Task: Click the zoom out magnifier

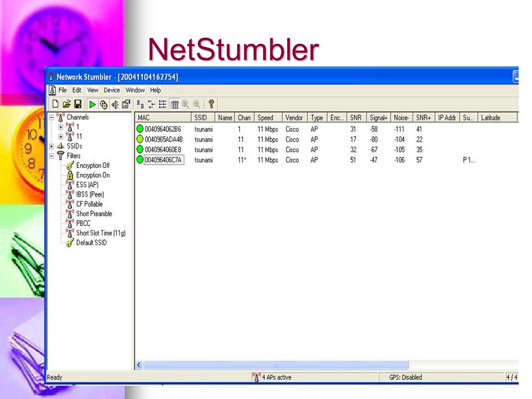Action: pos(196,104)
